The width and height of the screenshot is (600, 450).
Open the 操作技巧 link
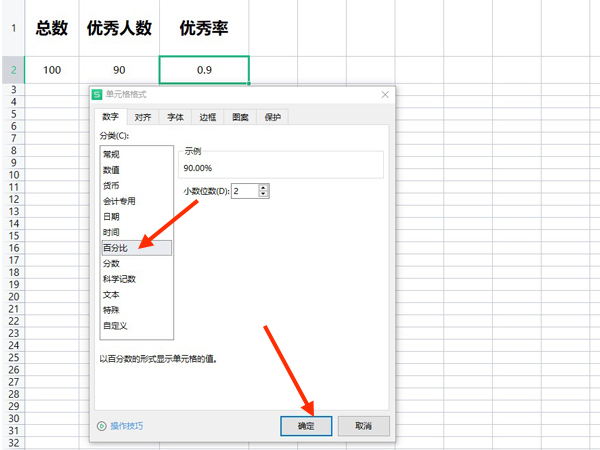[x=126, y=426]
